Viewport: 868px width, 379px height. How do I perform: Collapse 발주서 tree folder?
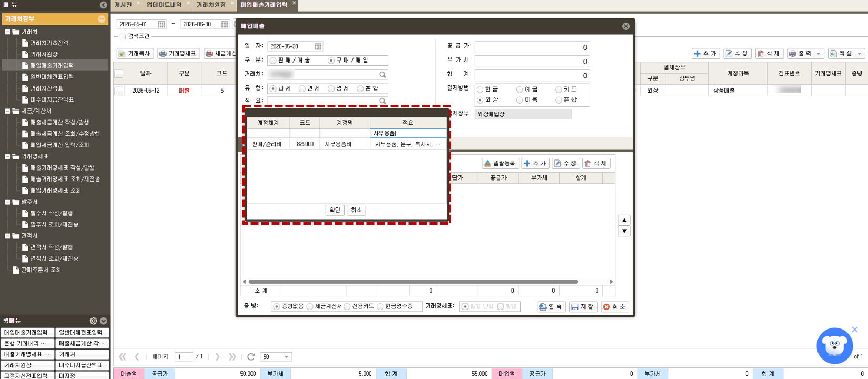(x=7, y=202)
